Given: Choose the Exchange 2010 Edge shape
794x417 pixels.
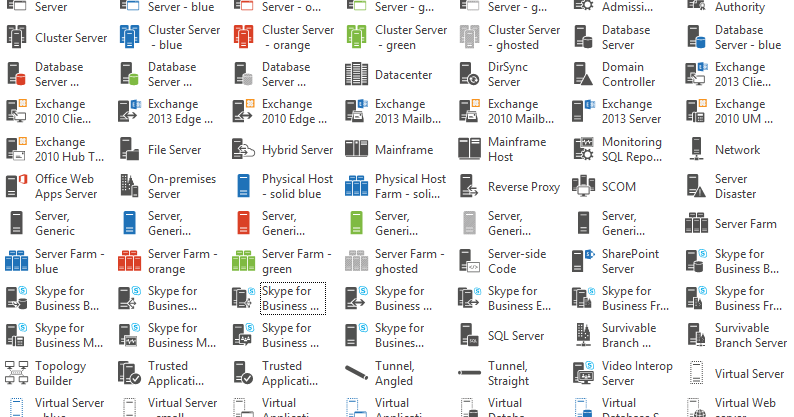Looking at the screenshot, I should tap(243, 111).
